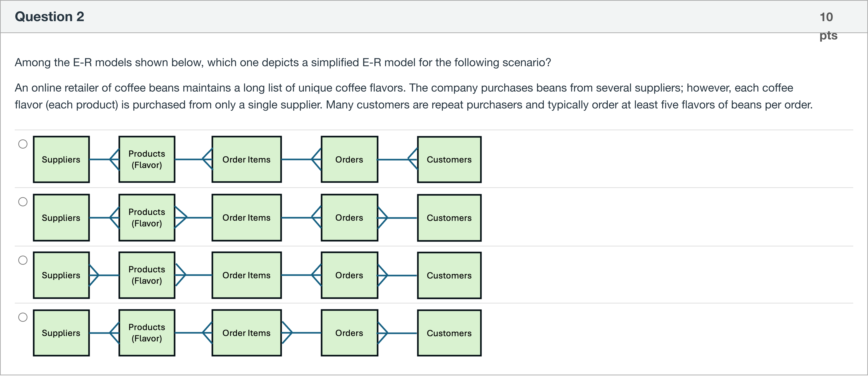Click Suppliers box in the second diagram

click(x=61, y=218)
